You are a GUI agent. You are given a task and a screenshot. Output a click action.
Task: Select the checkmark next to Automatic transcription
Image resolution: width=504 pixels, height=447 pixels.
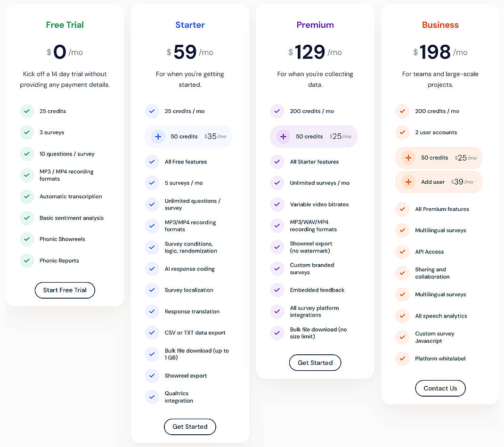click(x=27, y=196)
